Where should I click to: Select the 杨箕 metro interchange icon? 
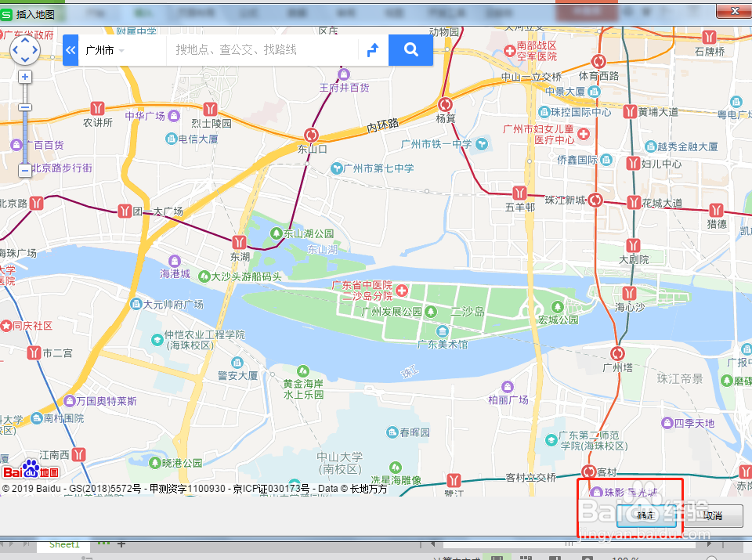(x=445, y=104)
